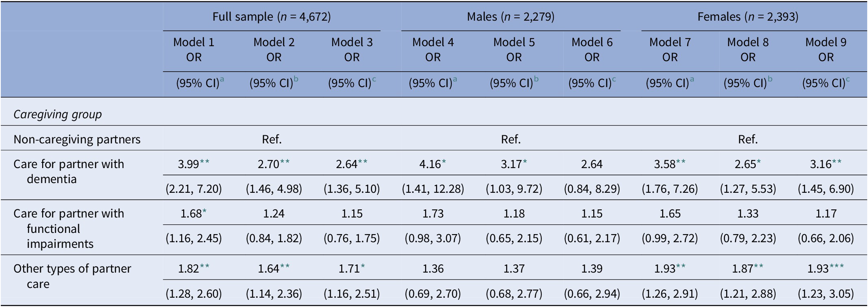Click footnote link b under Model 5
This screenshot has width=868, height=307.
(536, 80)
